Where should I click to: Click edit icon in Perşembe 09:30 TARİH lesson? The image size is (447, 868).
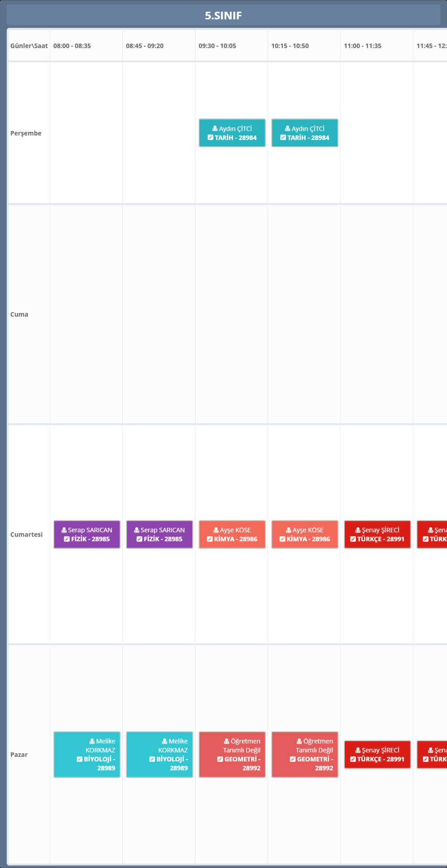[210, 138]
